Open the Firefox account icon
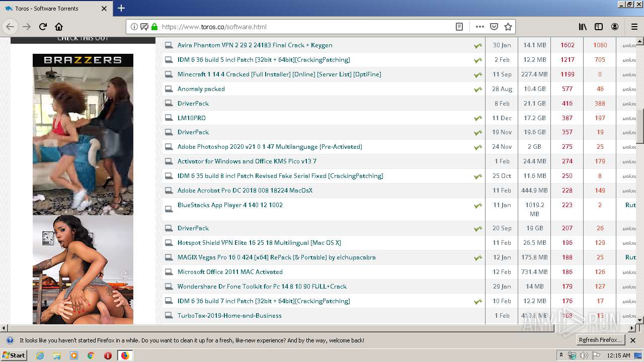644x362 pixels. tap(615, 27)
